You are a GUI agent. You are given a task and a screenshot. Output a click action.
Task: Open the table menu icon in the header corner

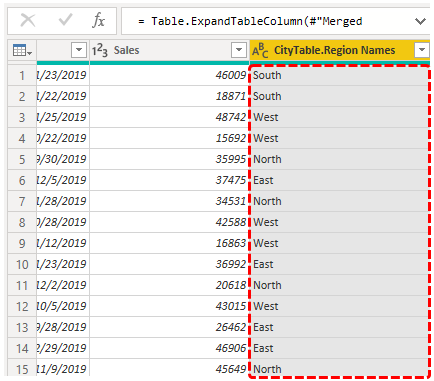[x=22, y=50]
